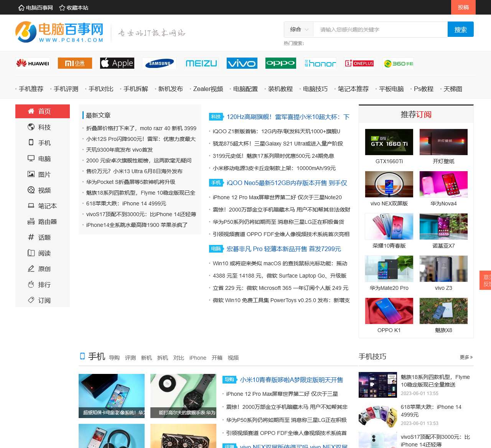Switch to the 开箱 tab under 手机
Viewport: 491px width, 448px height.
pos(217,358)
